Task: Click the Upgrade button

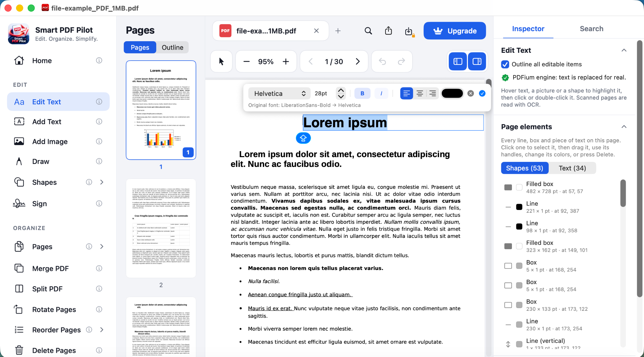Action: (x=455, y=31)
